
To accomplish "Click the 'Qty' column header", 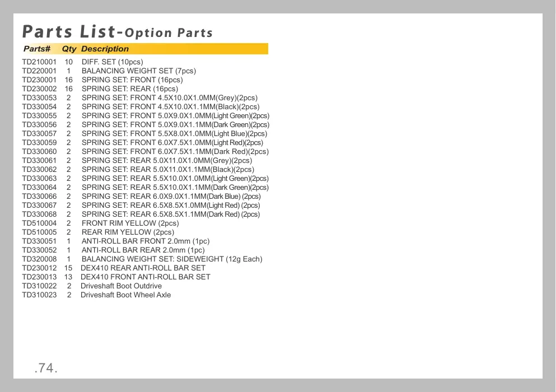I will (69, 49).
